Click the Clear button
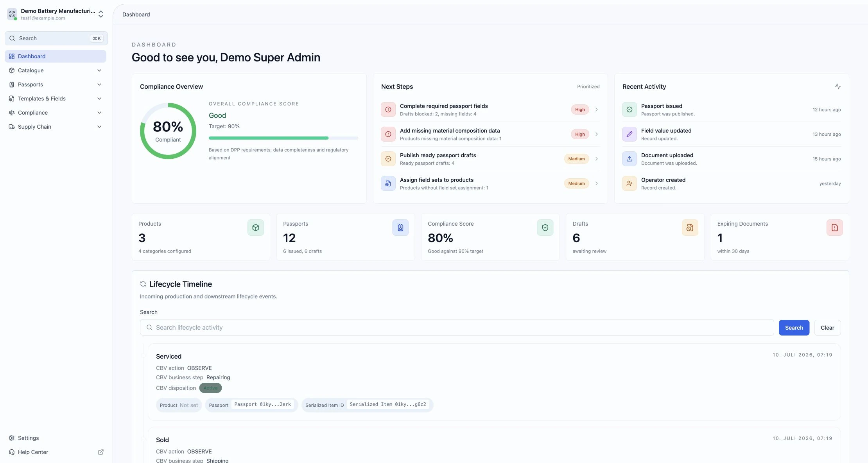Screen dimensions: 868x463 pos(827,328)
